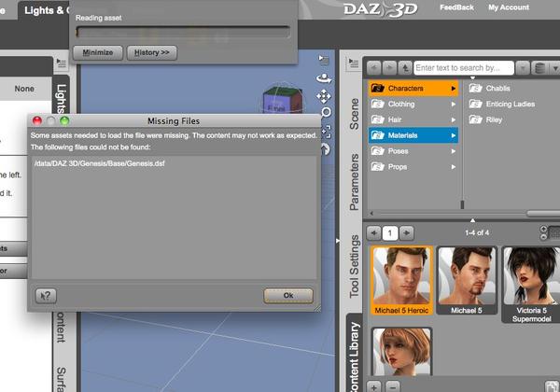This screenshot has height=392, width=560.
Task: Open the right pane options menu icon
Action: 354,63
